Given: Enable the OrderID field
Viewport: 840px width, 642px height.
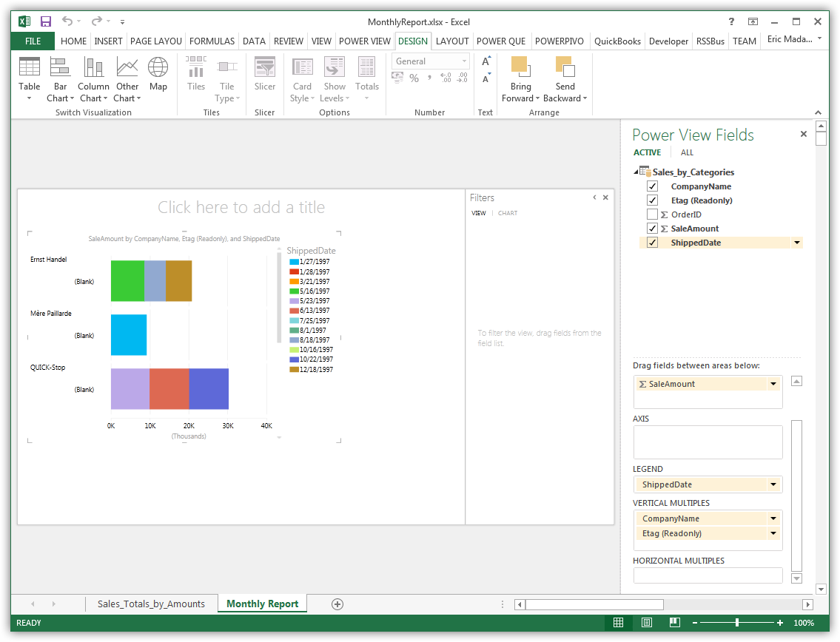Looking at the screenshot, I should click(652, 214).
